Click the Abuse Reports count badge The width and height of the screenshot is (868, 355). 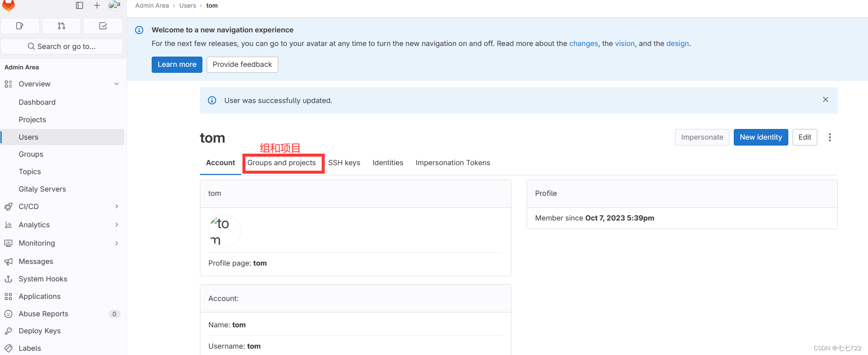(114, 314)
